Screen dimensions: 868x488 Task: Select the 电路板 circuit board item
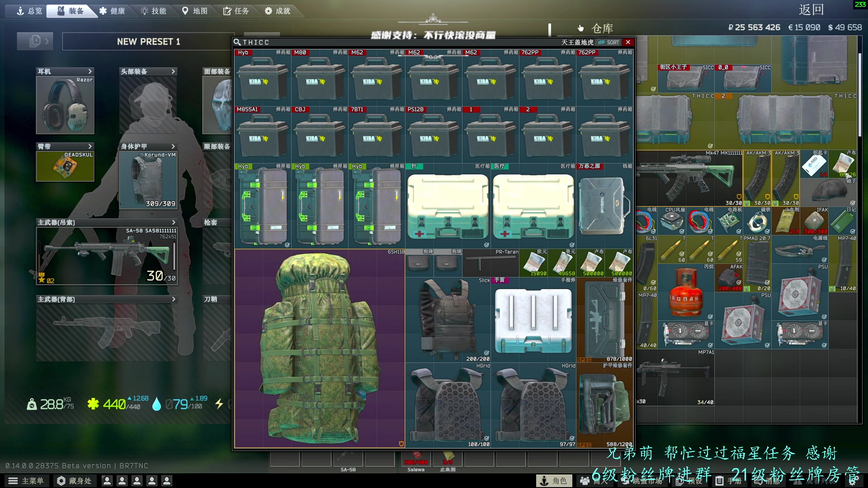pyautogui.click(x=729, y=221)
